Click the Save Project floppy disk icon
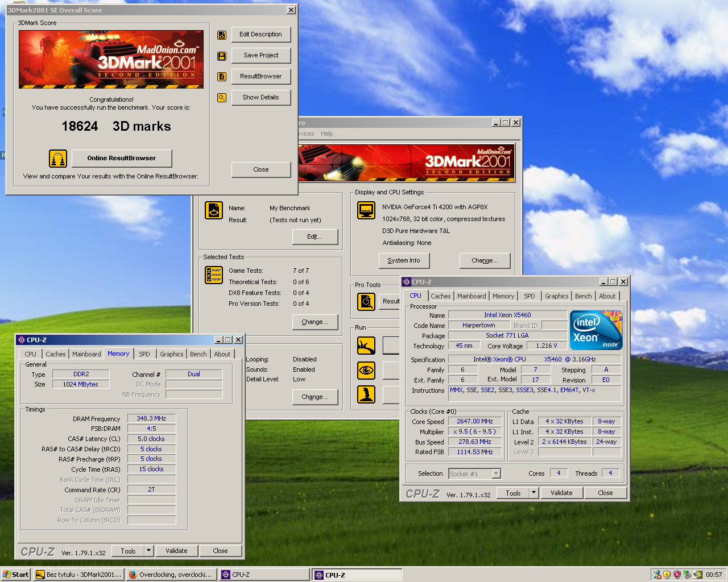 point(222,56)
